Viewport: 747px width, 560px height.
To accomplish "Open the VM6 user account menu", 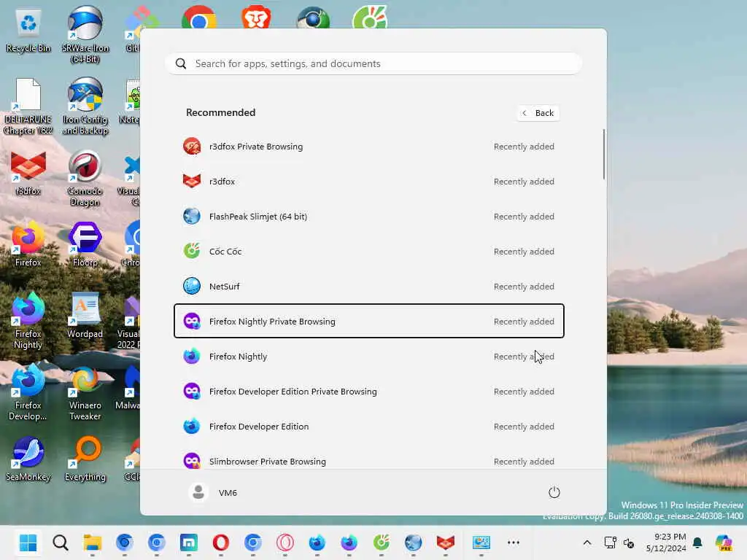I will tap(212, 492).
